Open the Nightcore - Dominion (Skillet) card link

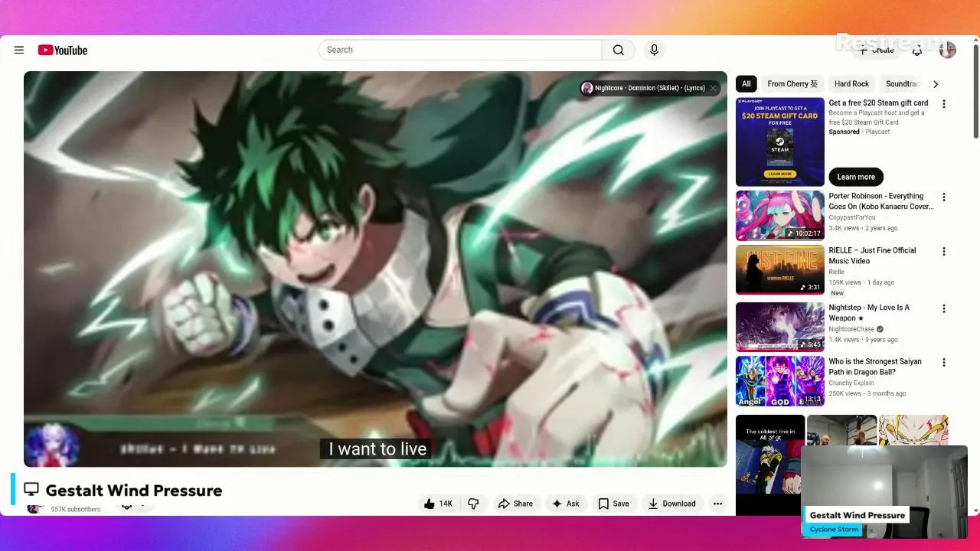pos(649,88)
